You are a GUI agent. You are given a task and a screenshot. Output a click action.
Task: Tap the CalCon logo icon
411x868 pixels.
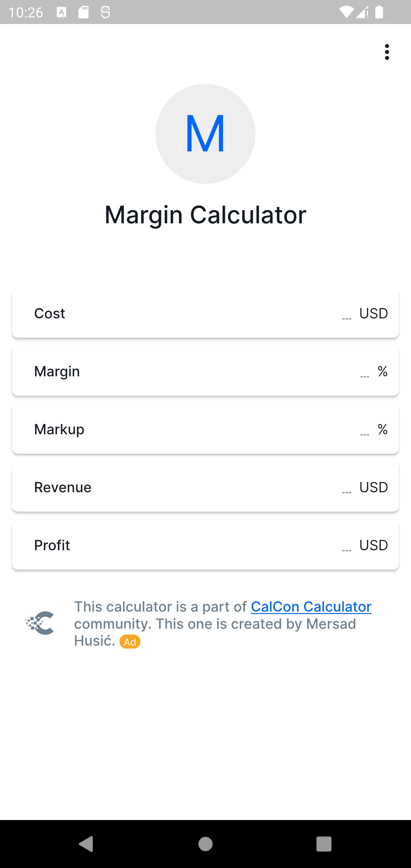[40, 623]
